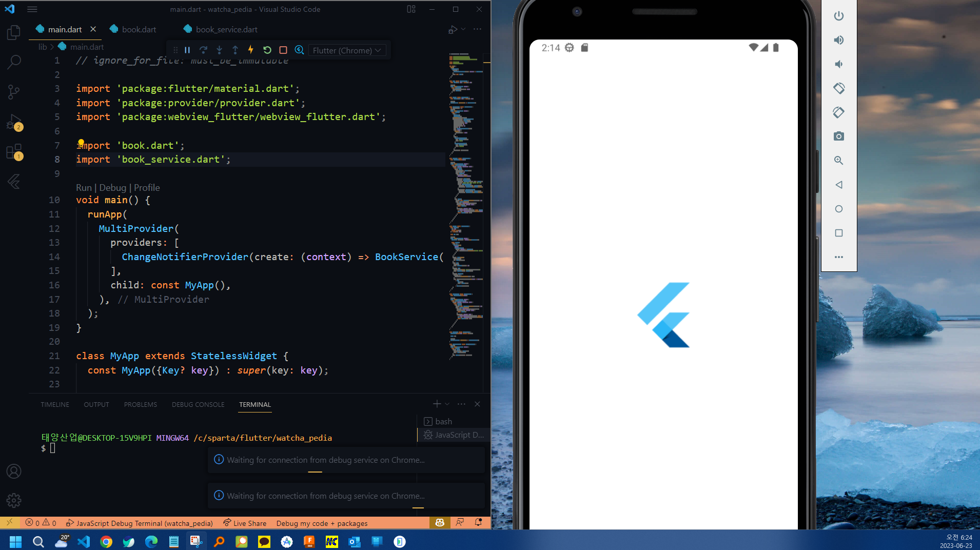The width and height of the screenshot is (980, 550).
Task: Step over in the debug toolbar
Action: tap(203, 50)
